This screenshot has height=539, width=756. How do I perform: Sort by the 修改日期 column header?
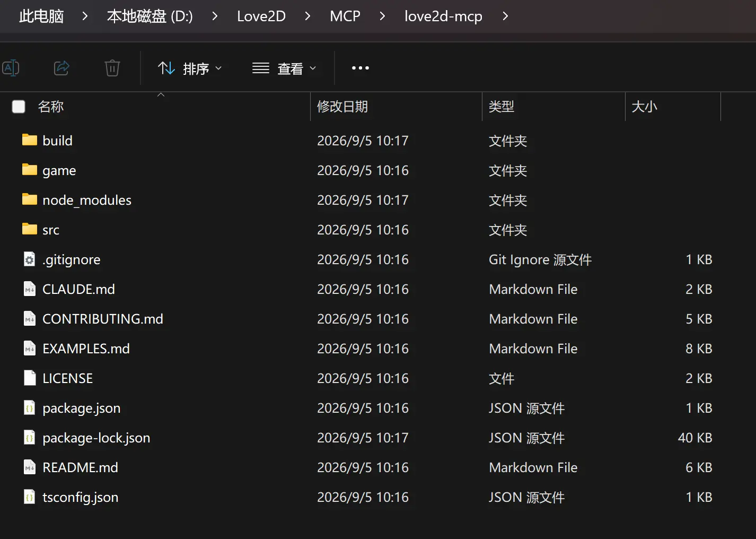click(342, 107)
